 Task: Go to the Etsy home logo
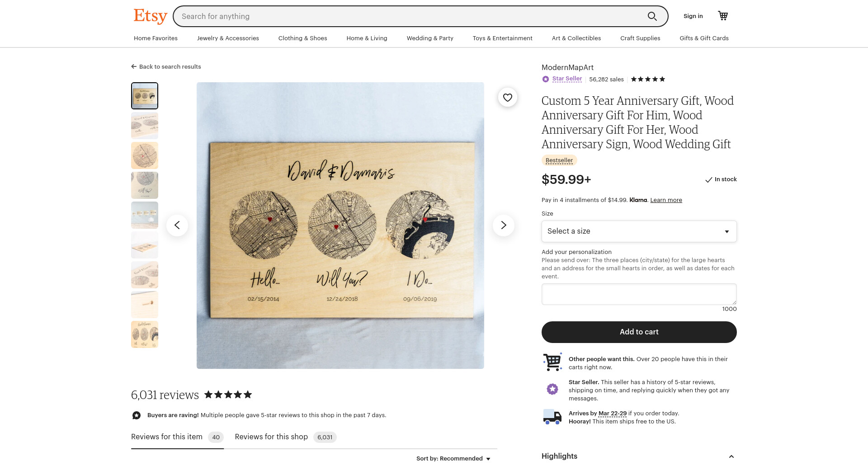(x=150, y=16)
